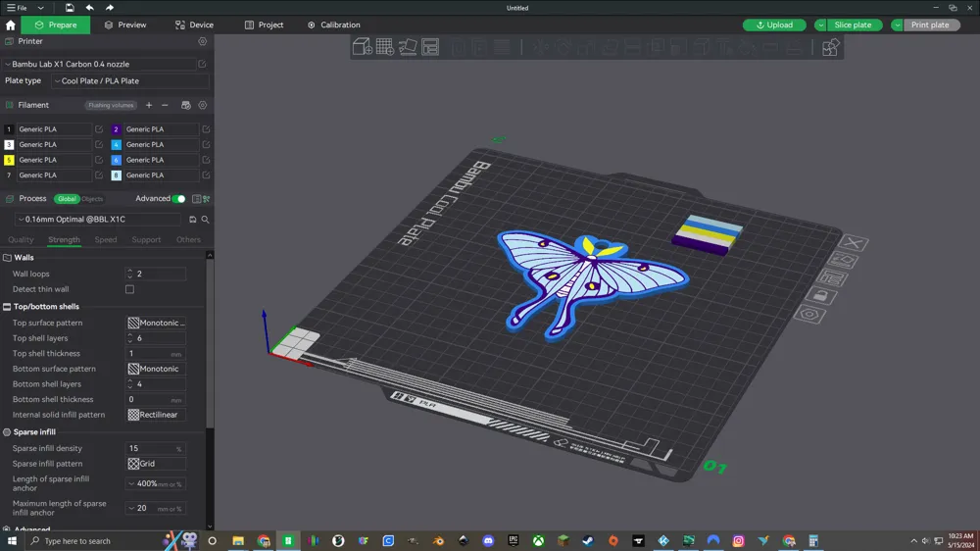Tick the Detect thin wall checkbox

click(x=129, y=289)
